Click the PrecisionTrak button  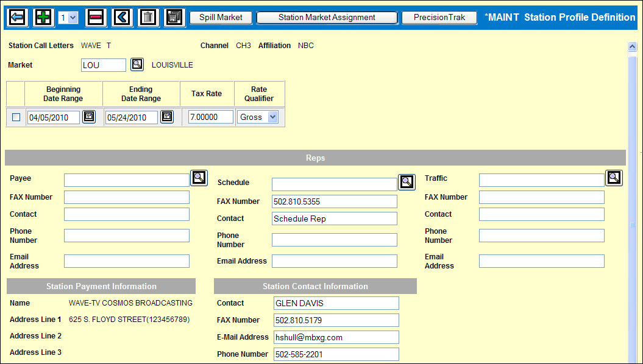point(439,18)
